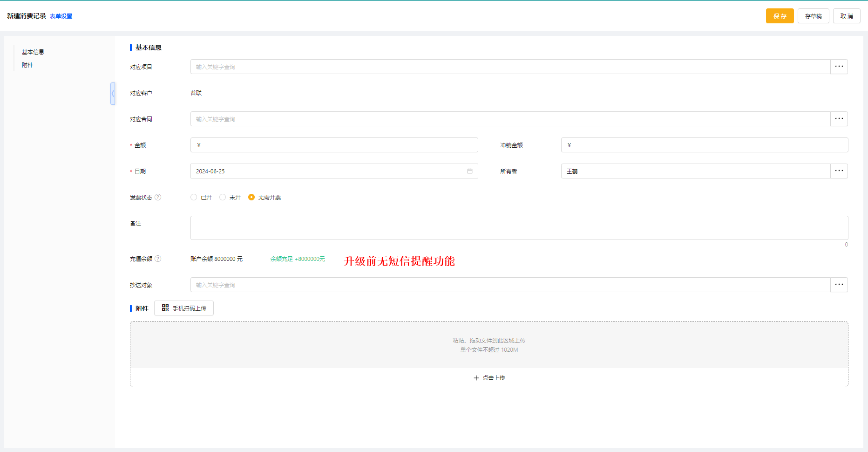
Task: Open the 对应合同 lookup ellipsis button
Action: point(839,119)
